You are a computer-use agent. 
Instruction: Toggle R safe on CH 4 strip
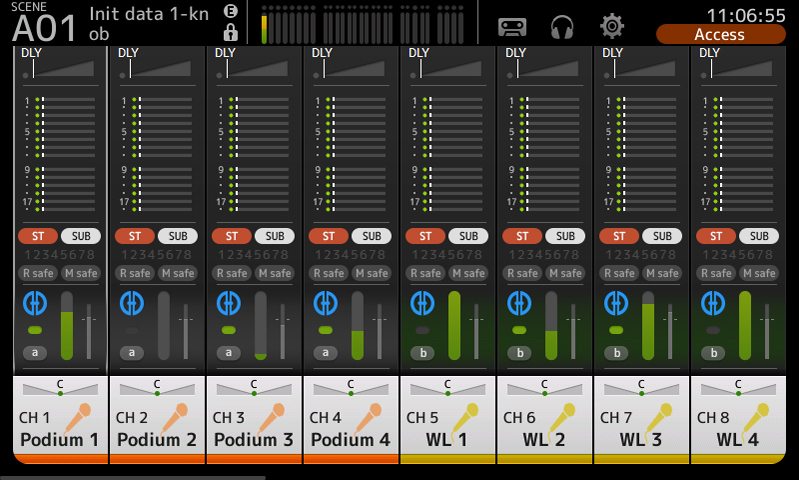327,273
